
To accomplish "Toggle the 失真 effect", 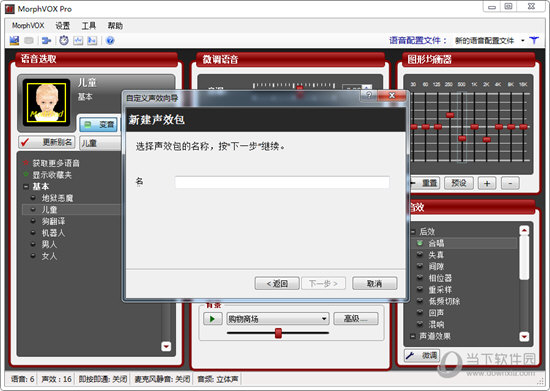I will click(x=420, y=254).
